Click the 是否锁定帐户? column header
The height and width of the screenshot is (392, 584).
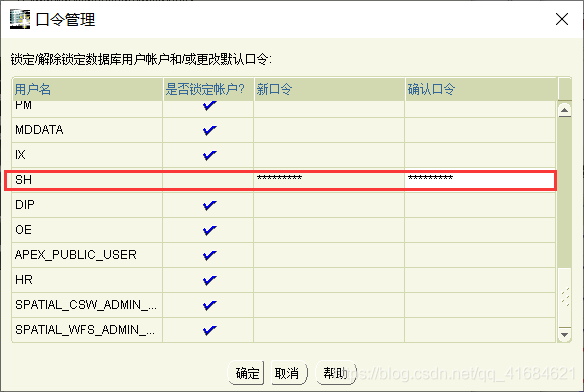tap(209, 89)
